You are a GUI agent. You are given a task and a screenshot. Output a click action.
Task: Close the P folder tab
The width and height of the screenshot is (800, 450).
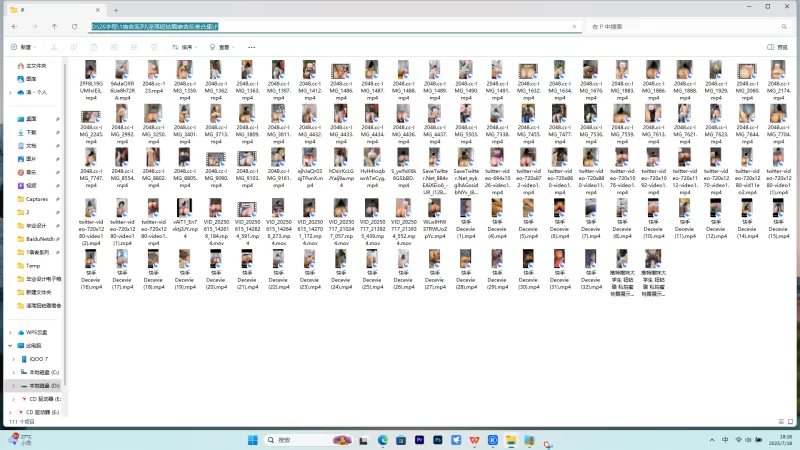97,10
